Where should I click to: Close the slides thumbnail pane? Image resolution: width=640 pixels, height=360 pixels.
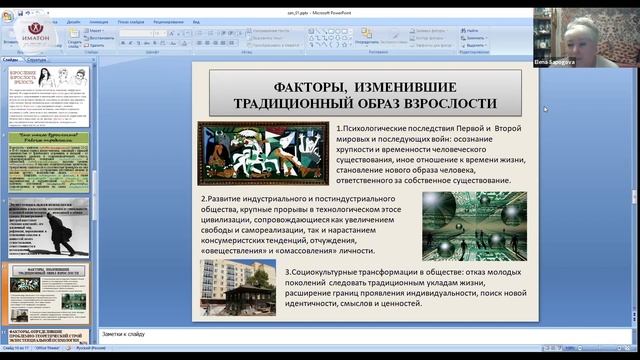point(93,60)
